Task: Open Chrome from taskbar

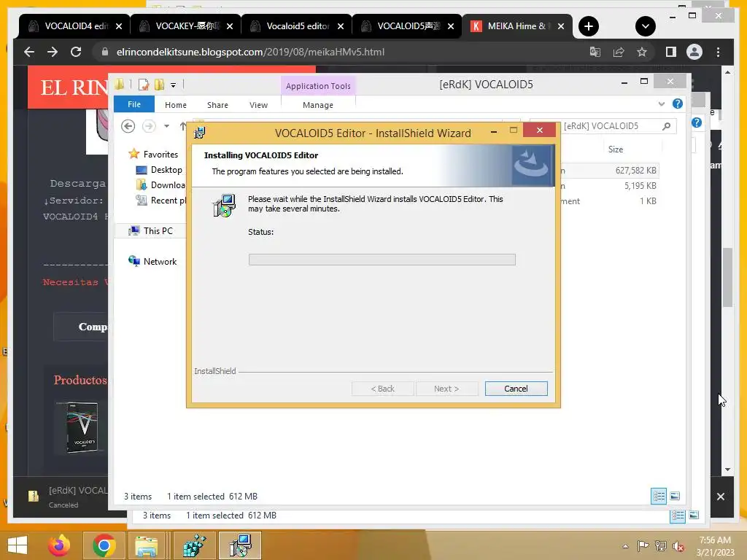Action: pyautogui.click(x=104, y=545)
